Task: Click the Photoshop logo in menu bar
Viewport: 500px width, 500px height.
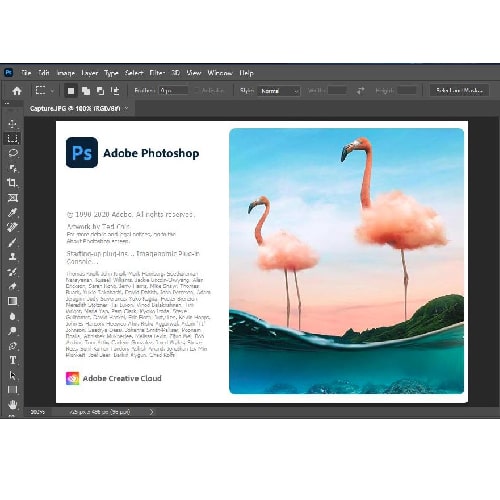Action: click(9, 72)
